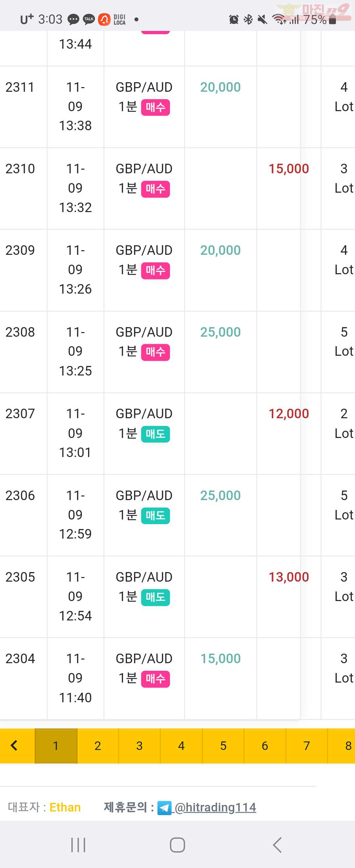Viewport: 355px width, 868px height.
Task: Open the @hitrading114 Telegram link
Action: (x=215, y=808)
